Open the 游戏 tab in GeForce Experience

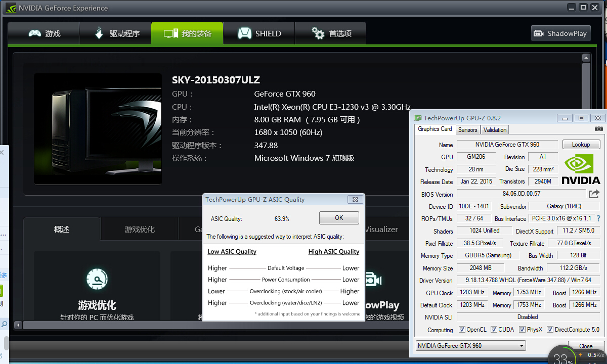tap(44, 33)
